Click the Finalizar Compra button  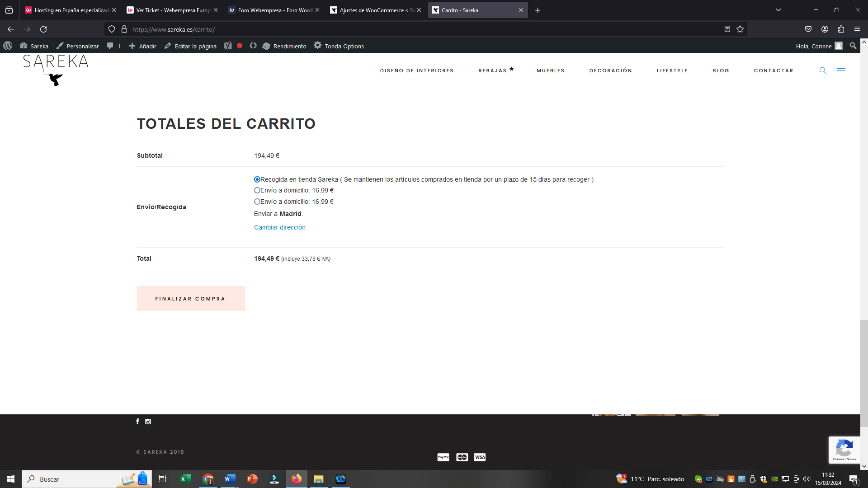click(x=191, y=298)
